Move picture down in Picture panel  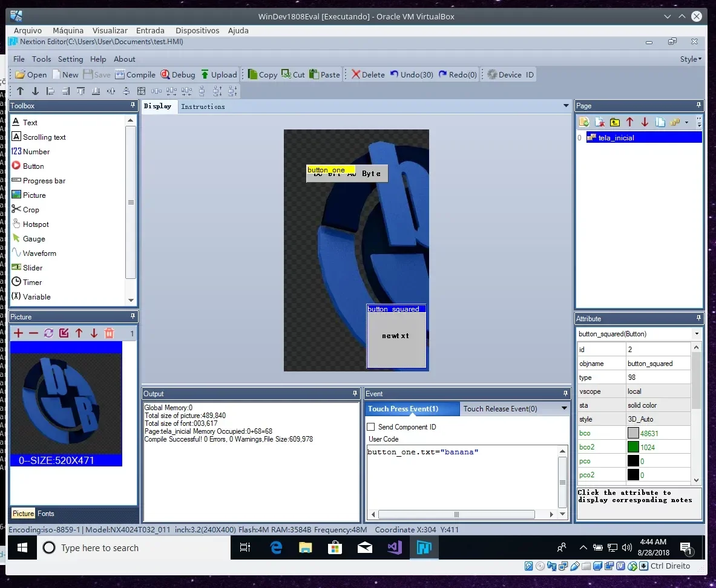coord(94,333)
